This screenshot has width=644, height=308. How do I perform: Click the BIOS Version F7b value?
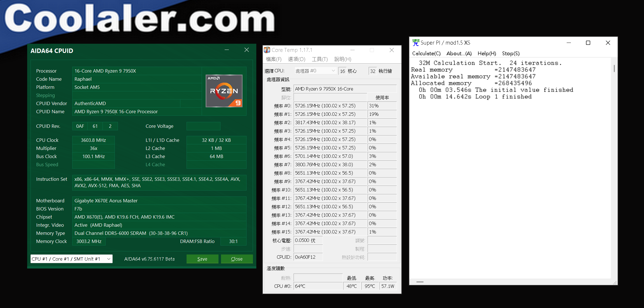coord(159,209)
